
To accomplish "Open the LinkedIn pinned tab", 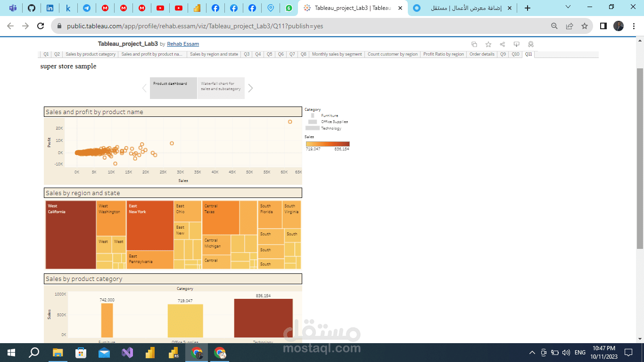I will click(50, 8).
